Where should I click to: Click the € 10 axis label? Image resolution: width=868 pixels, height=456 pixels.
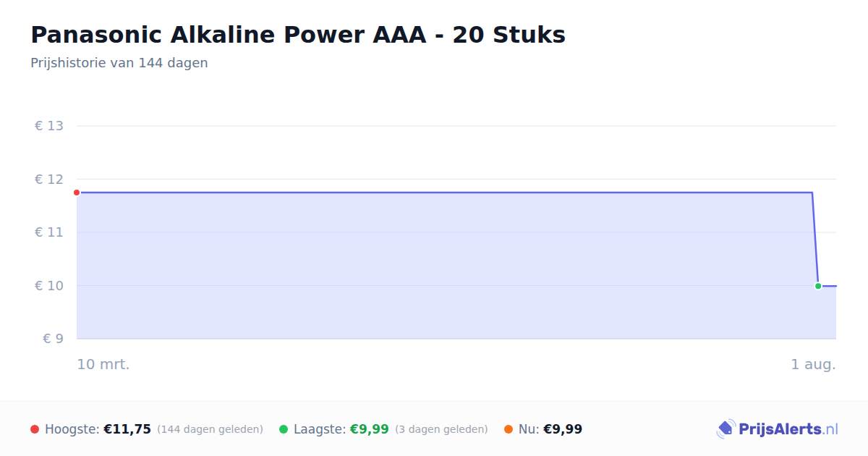click(x=49, y=286)
